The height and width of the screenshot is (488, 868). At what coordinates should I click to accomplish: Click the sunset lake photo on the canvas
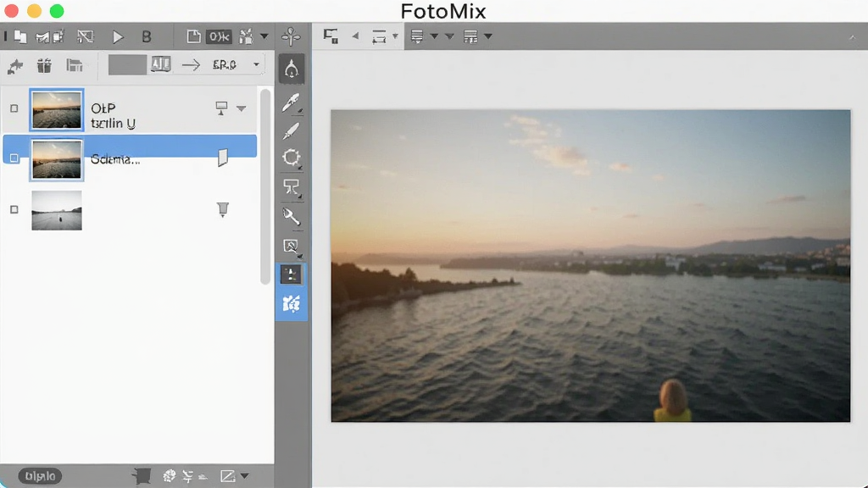591,265
